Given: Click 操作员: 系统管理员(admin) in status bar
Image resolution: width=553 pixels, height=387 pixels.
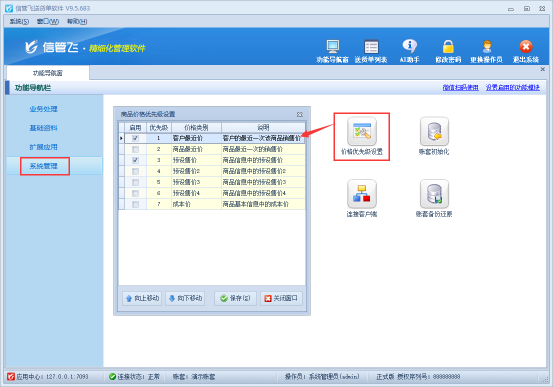Looking at the screenshot, I should [322, 377].
